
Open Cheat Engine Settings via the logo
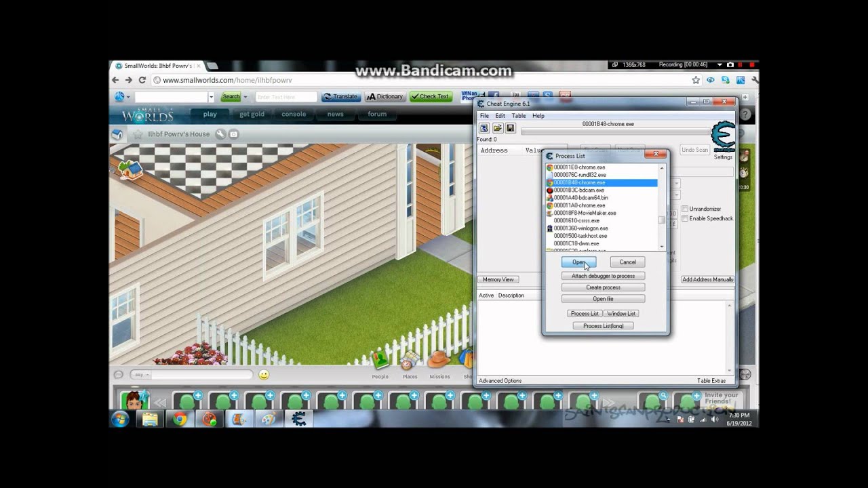723,138
